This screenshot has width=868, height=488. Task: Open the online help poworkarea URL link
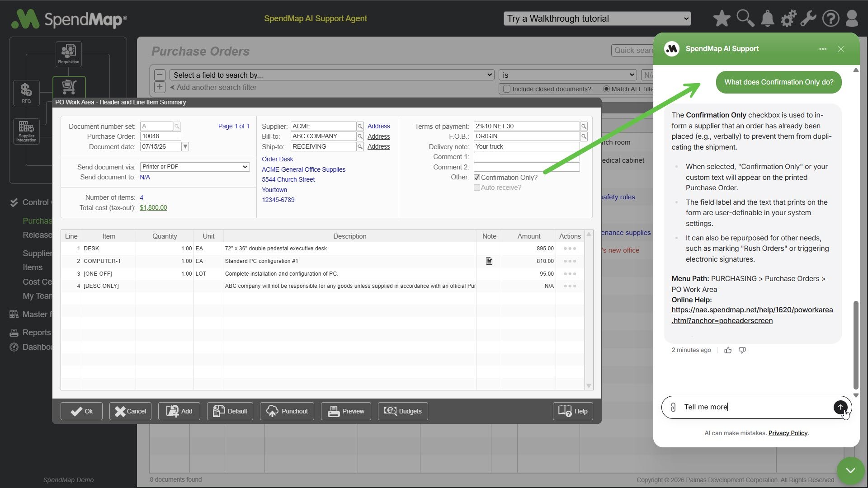point(752,315)
